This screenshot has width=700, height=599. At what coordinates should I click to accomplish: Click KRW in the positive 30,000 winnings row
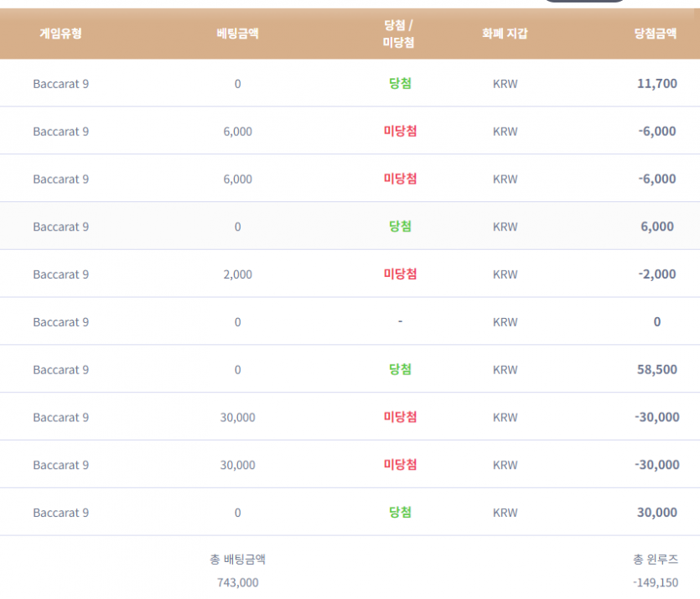(x=505, y=513)
